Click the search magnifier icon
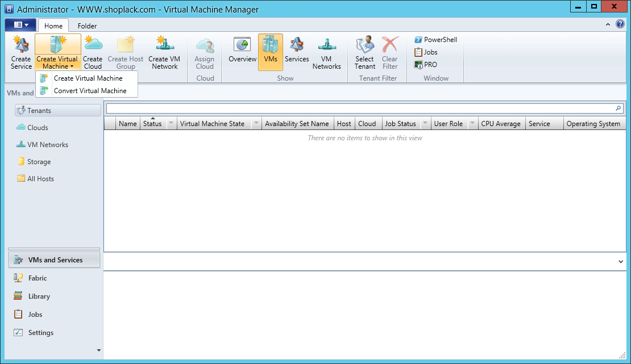The height and width of the screenshot is (364, 631). (x=618, y=108)
